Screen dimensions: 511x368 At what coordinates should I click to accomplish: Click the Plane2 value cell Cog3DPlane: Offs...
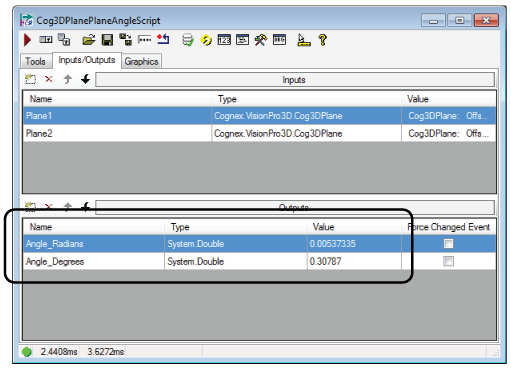point(449,133)
